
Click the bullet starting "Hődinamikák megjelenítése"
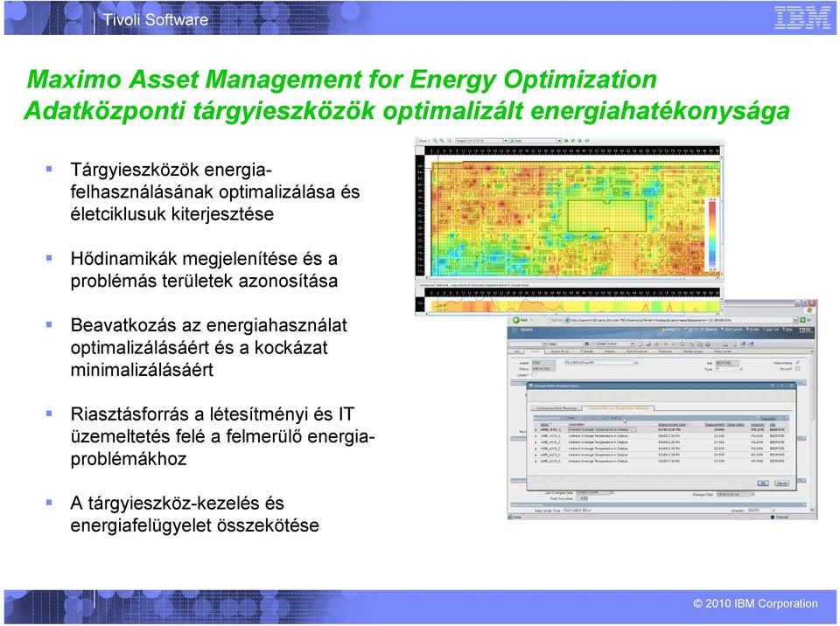click(x=204, y=269)
